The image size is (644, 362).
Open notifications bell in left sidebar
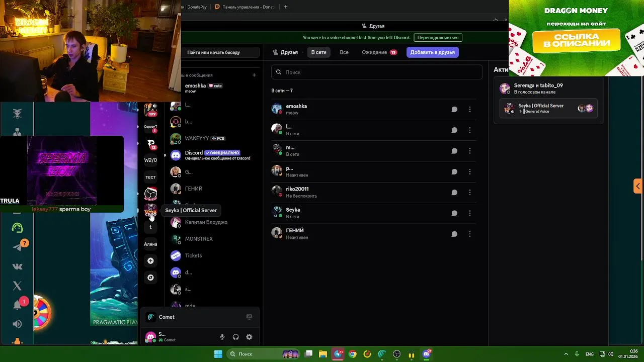click(17, 305)
